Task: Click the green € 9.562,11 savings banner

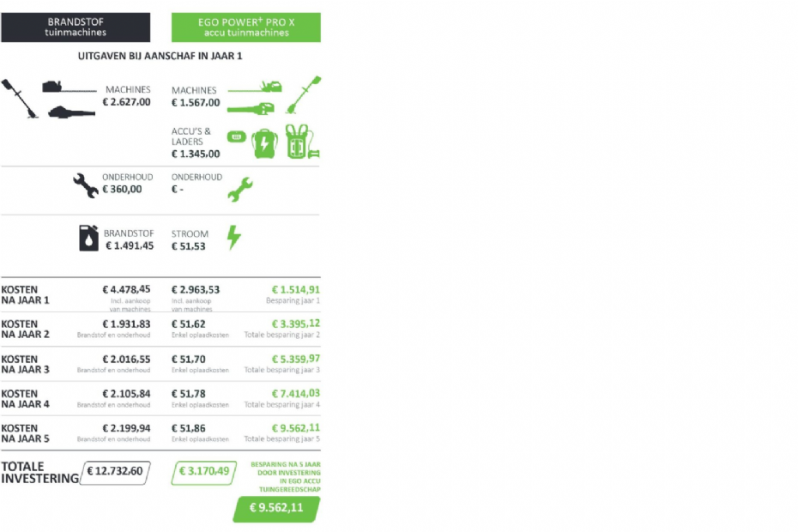Action: click(276, 508)
